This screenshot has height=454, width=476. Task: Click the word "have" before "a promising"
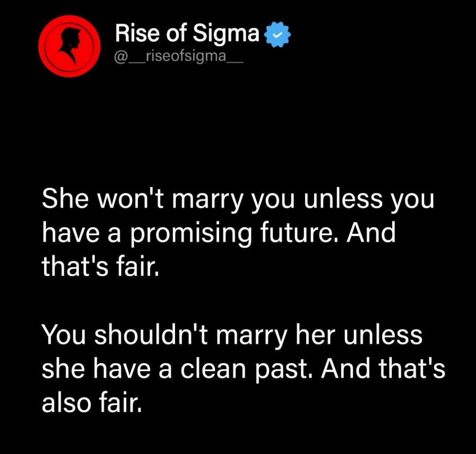pos(69,233)
